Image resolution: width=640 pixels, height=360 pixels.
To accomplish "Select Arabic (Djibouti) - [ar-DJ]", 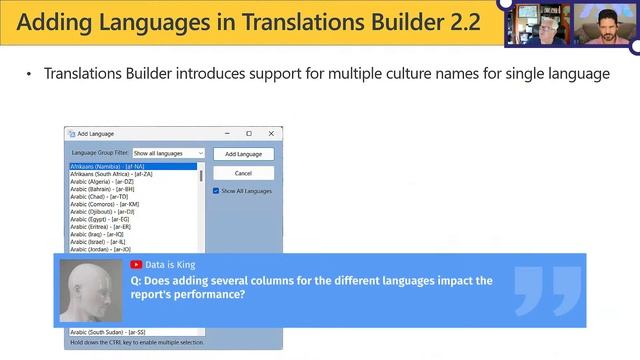I will 133,212.
